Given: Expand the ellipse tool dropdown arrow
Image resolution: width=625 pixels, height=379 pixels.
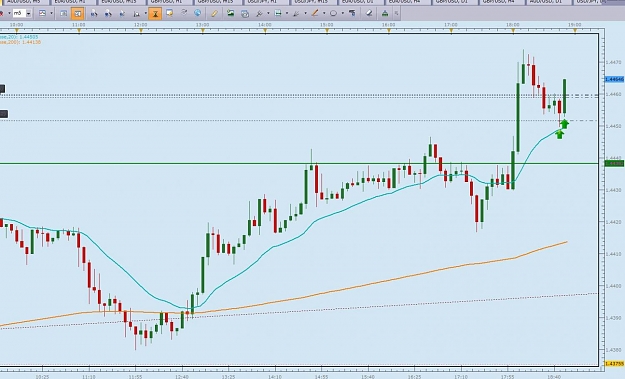Looking at the screenshot, I should [342, 14].
